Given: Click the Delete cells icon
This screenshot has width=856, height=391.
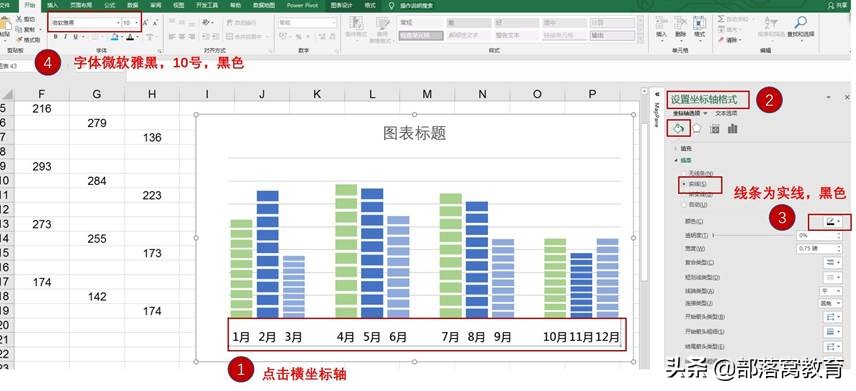Looking at the screenshot, I should pyautogui.click(x=680, y=23).
